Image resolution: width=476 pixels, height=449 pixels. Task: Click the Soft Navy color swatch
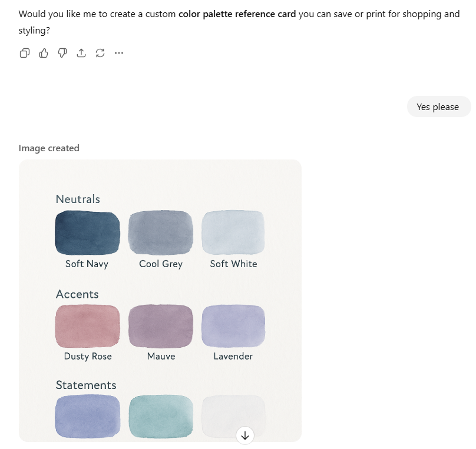tap(87, 232)
